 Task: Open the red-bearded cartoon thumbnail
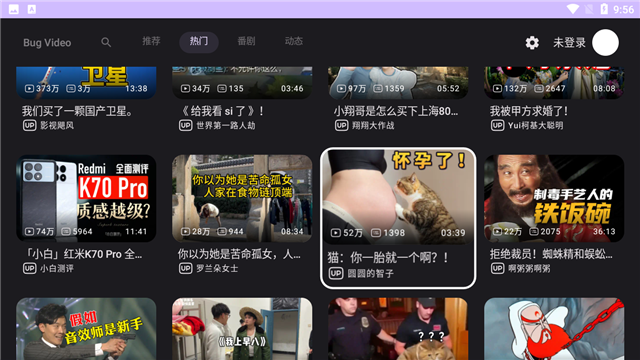(x=554, y=329)
